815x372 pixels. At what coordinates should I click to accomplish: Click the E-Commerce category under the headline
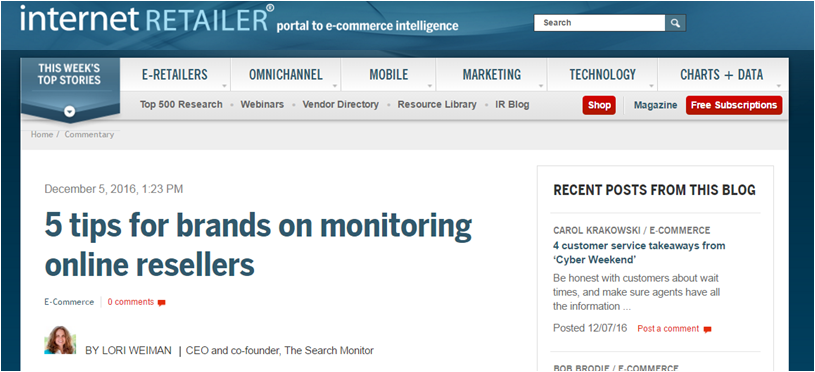(x=69, y=302)
